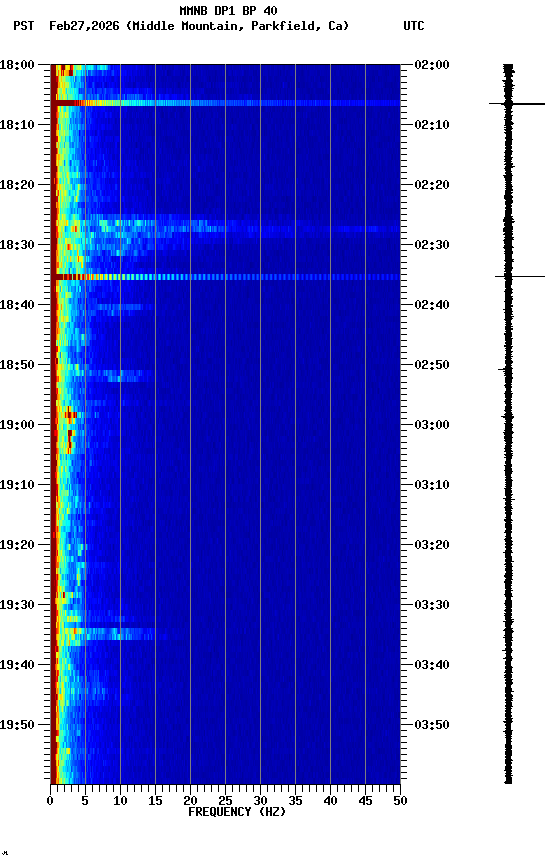The image size is (552, 864).
Task: Click the 02:10 UTC time label
Action: coord(432,125)
